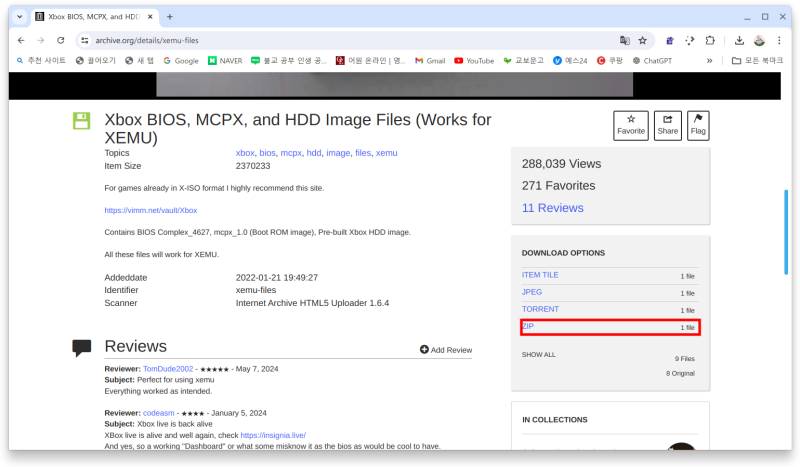Click the page vertical scrollbar

(x=786, y=232)
